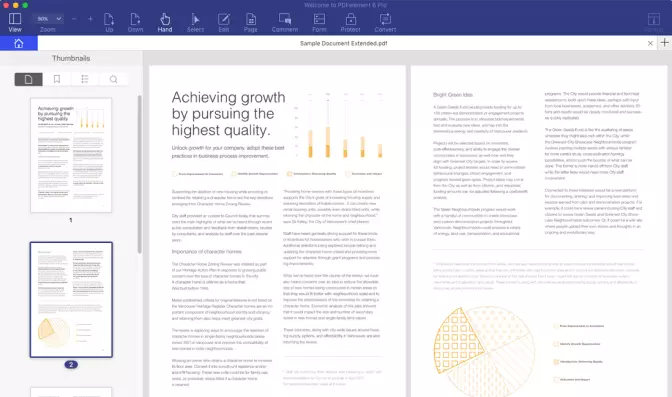Open the View panel options
The width and height of the screenshot is (672, 397).
coord(15,22)
